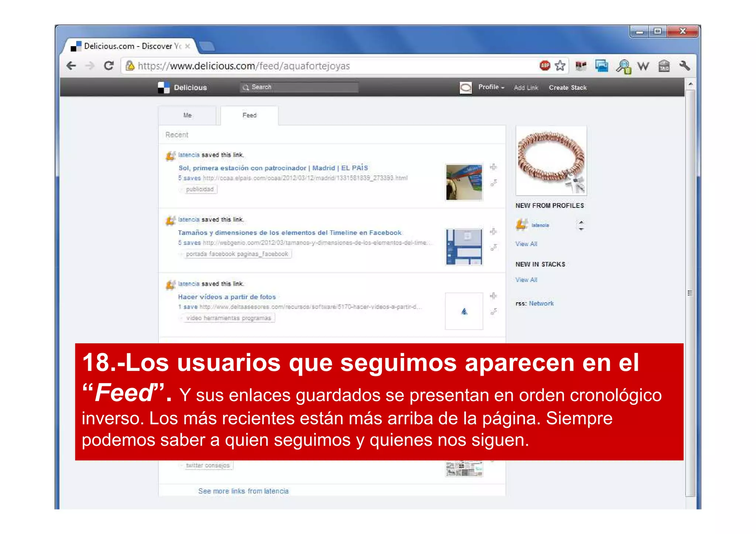Image resolution: width=756 pixels, height=534 pixels.
Task: Open the Hacer vídeos a partir de fotos link
Action: click(227, 297)
